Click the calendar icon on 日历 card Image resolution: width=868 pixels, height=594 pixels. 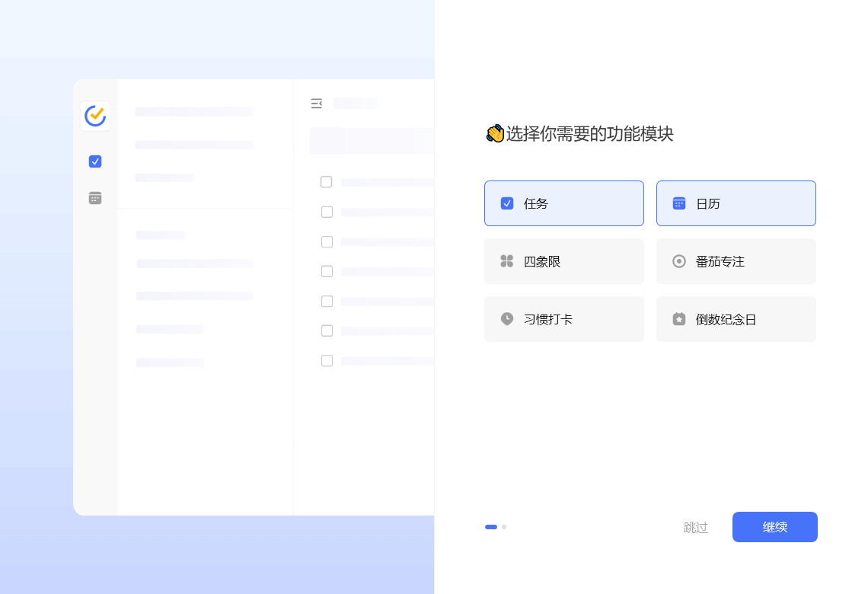[679, 203]
